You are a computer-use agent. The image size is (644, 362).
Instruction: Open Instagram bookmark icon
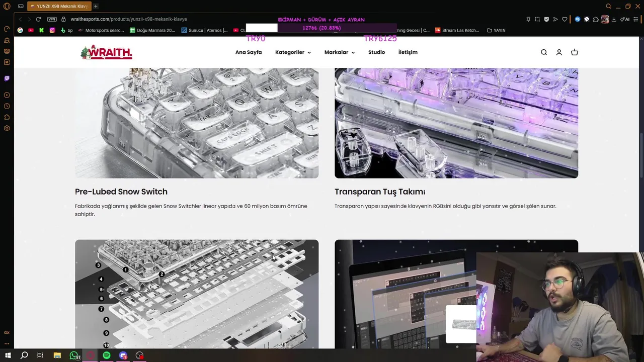52,30
